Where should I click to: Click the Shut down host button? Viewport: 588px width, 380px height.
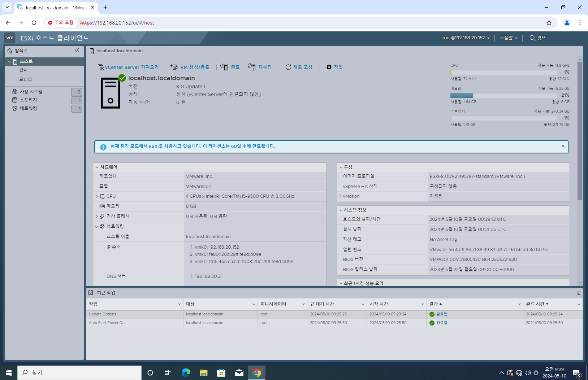pyautogui.click(x=230, y=67)
